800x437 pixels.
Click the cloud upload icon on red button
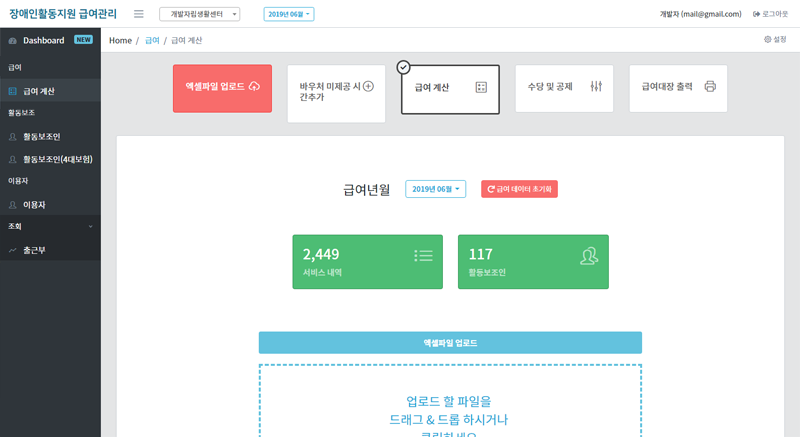coord(254,87)
